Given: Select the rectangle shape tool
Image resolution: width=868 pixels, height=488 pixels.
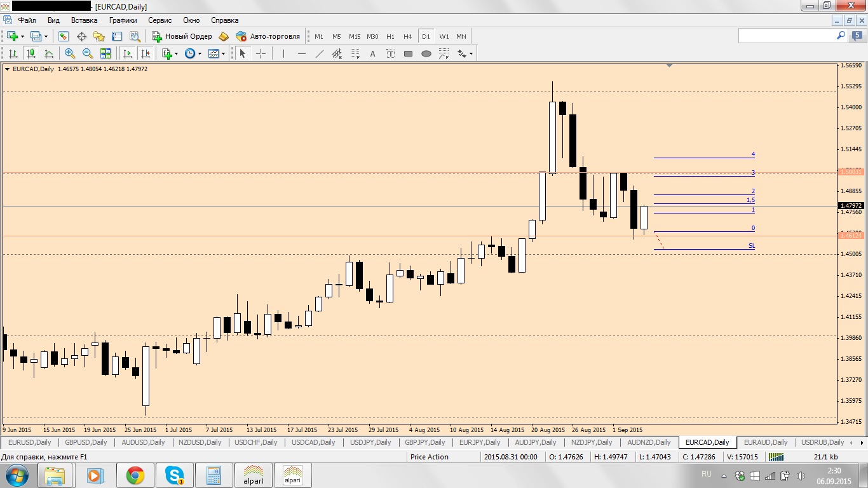Looking at the screenshot, I should click(x=408, y=54).
